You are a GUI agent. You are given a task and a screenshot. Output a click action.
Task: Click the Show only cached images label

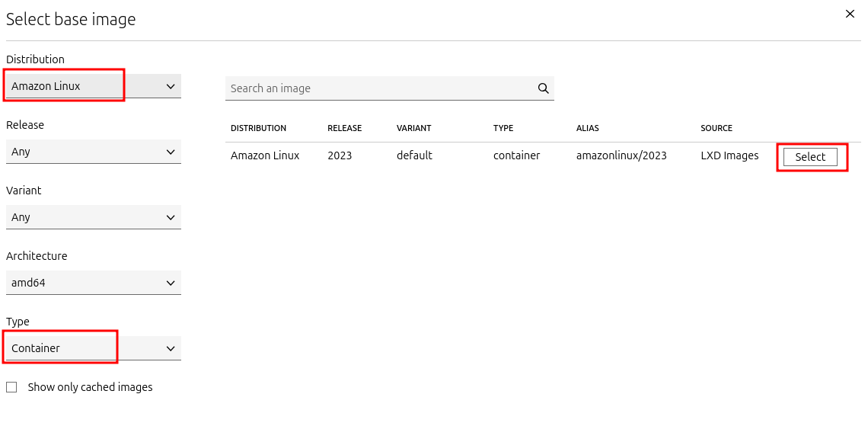pos(91,387)
